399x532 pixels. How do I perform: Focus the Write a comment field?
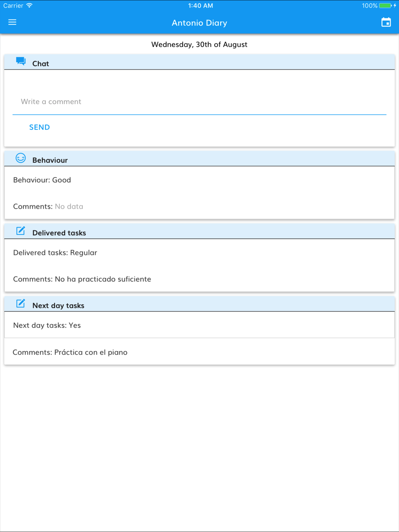pyautogui.click(x=199, y=102)
